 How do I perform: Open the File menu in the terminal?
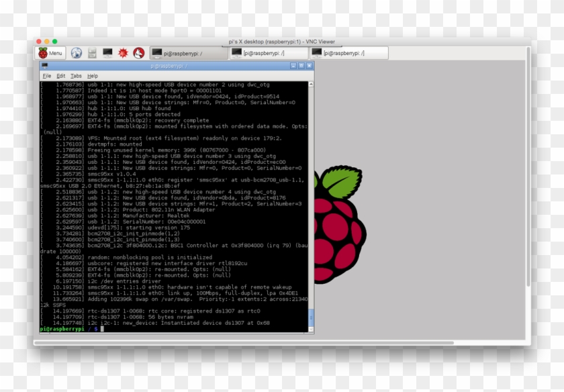click(x=46, y=75)
